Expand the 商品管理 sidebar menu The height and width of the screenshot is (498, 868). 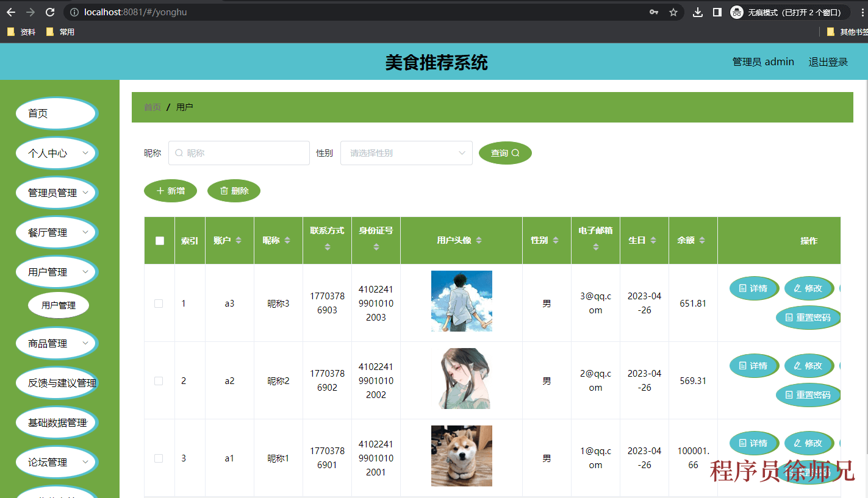coord(56,343)
